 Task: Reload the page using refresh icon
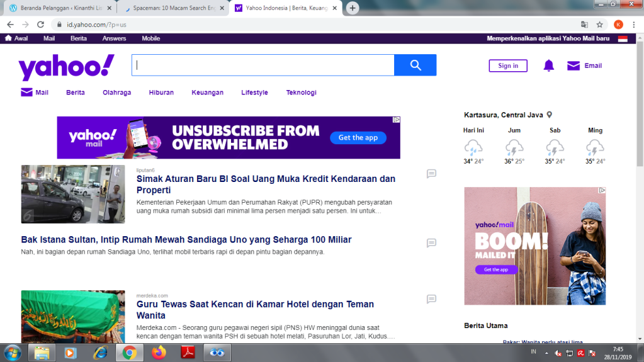point(41,25)
